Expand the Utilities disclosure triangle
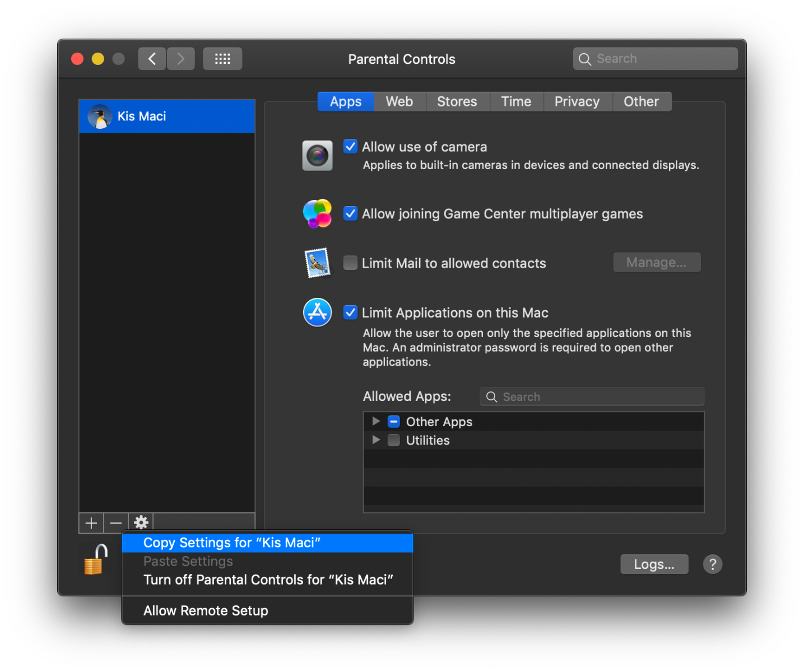The width and height of the screenshot is (804, 672). [376, 440]
